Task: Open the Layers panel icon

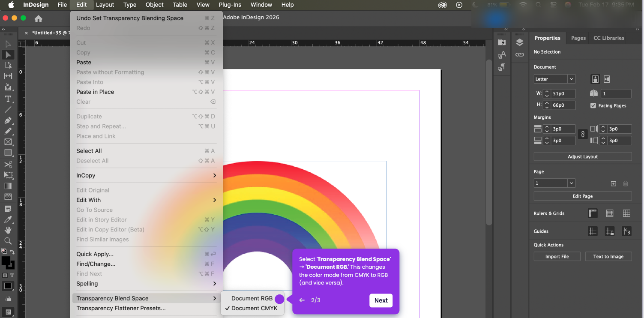Action: pyautogui.click(x=520, y=42)
